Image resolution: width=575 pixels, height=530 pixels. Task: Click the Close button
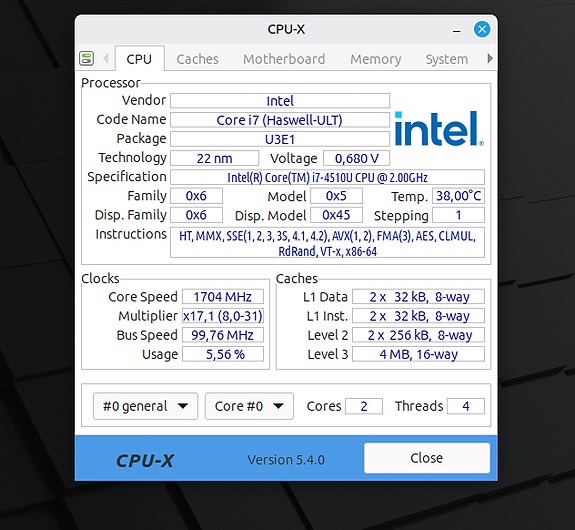[x=427, y=458]
